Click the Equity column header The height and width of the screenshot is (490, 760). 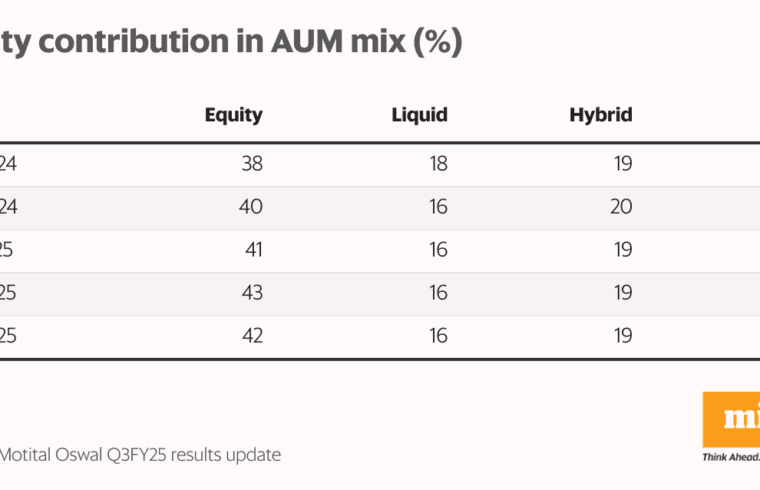pos(233,115)
